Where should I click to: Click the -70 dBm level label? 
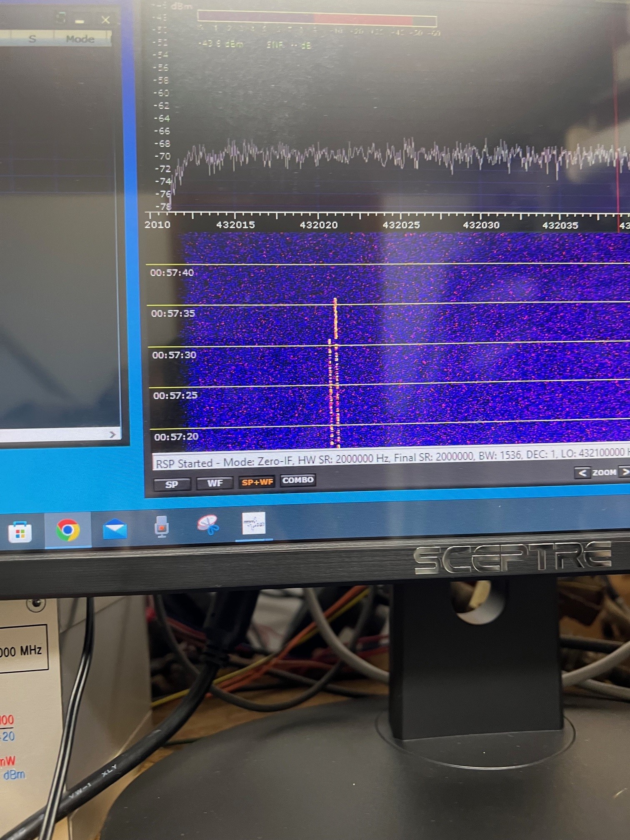coord(162,156)
